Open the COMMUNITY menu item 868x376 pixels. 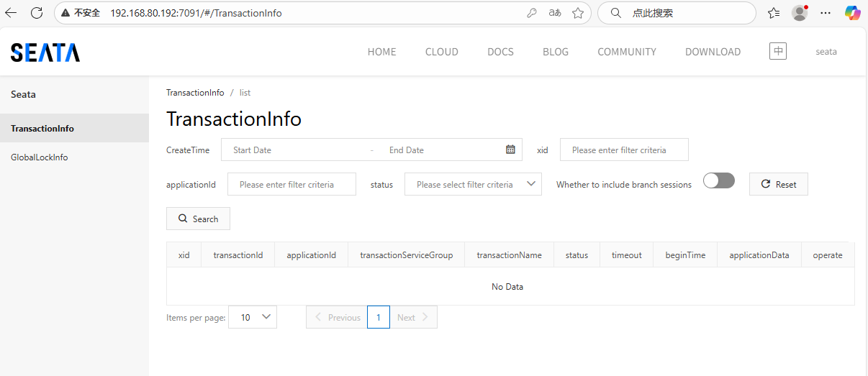(x=627, y=52)
